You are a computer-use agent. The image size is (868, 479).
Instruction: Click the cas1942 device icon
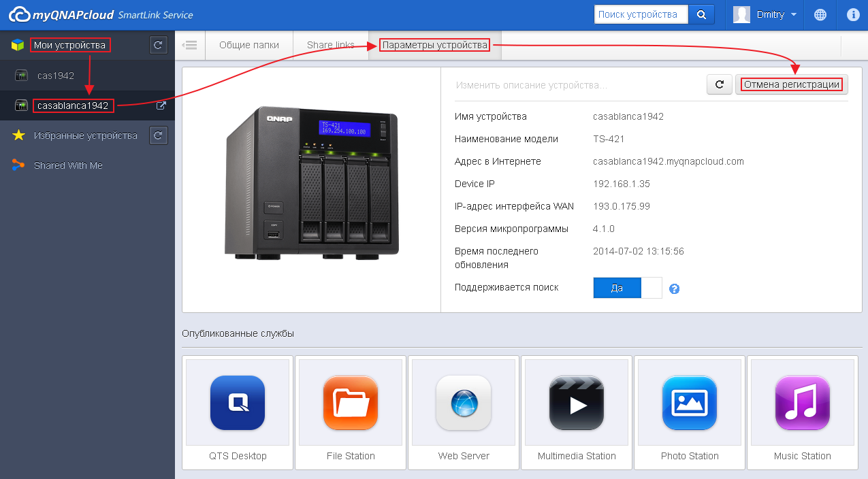pos(22,76)
